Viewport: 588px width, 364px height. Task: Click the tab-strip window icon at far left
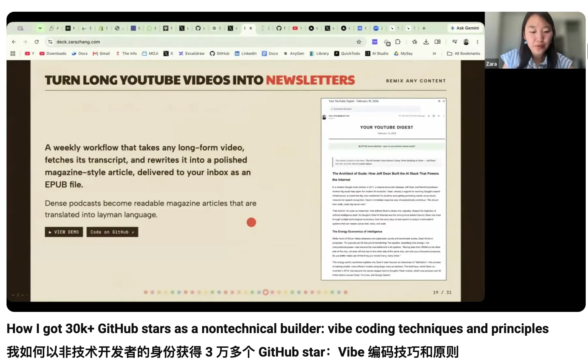click(20, 28)
